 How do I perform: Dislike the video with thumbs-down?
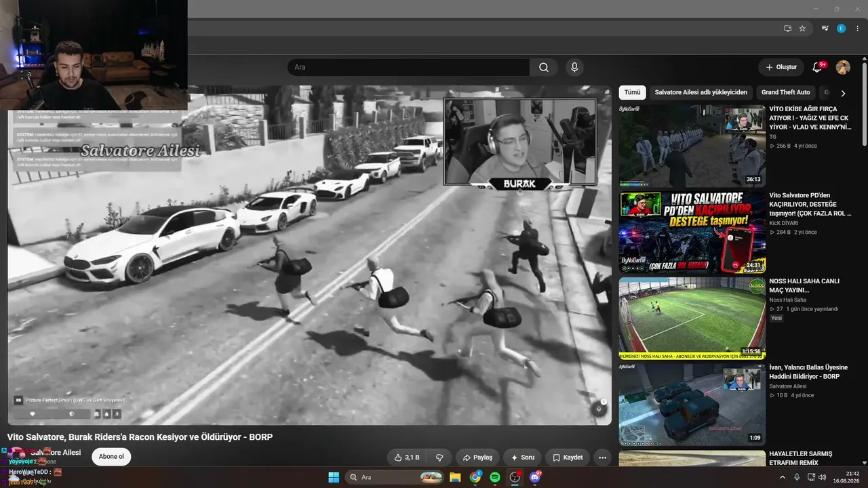click(439, 457)
